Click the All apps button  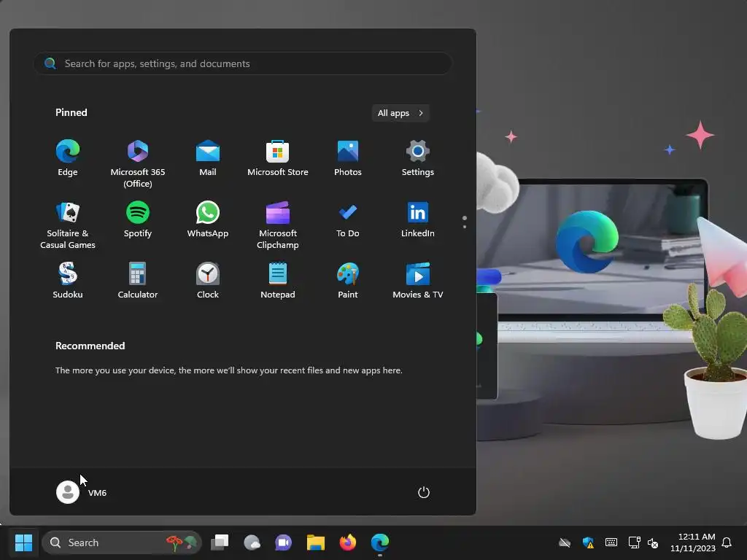click(x=400, y=113)
